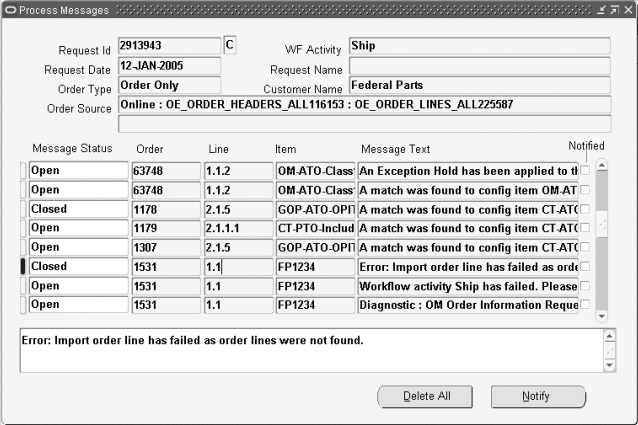Select record indicator for Diagnostic message row

[x=23, y=304]
